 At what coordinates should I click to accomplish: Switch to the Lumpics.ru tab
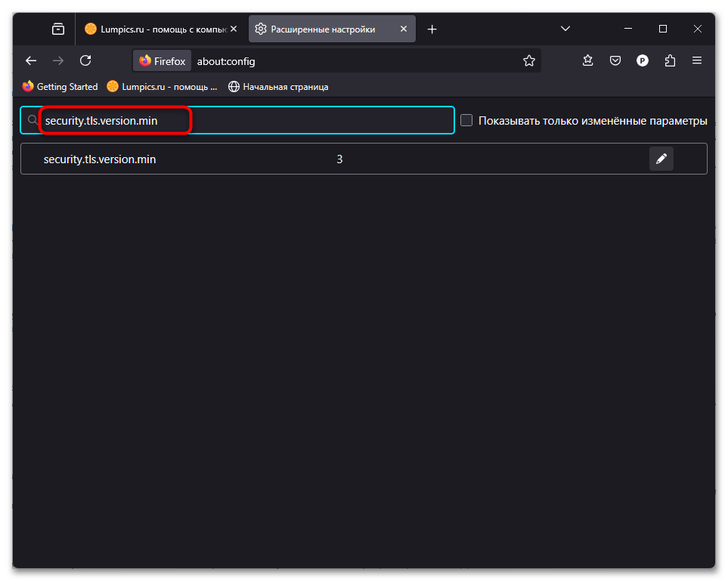pyautogui.click(x=160, y=29)
